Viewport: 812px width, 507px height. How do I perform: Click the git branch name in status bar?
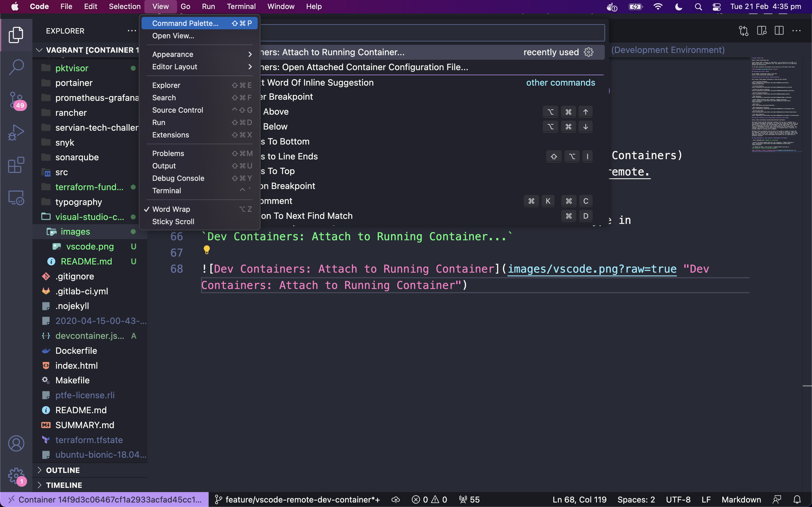coord(302,500)
